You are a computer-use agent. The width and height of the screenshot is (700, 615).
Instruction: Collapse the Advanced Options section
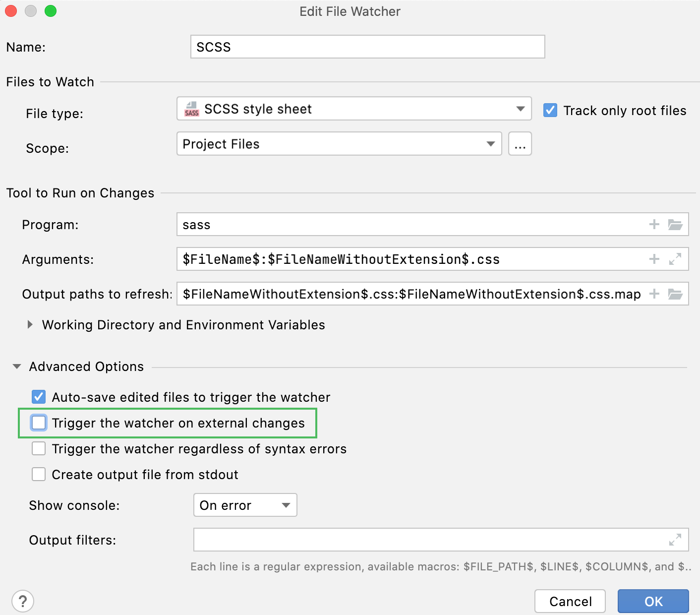tap(16, 366)
